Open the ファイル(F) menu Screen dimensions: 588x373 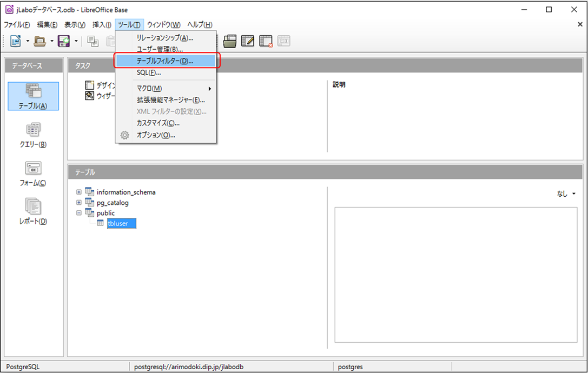click(x=17, y=25)
